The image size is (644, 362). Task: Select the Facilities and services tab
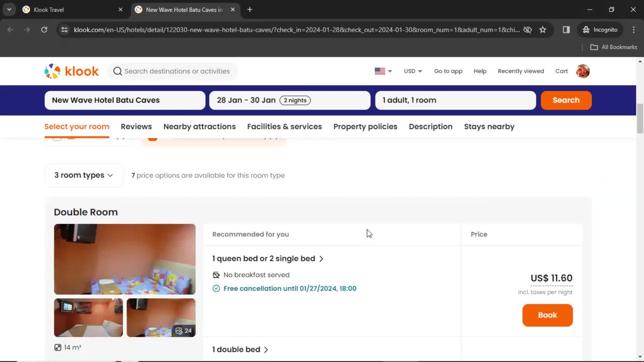[x=284, y=126]
